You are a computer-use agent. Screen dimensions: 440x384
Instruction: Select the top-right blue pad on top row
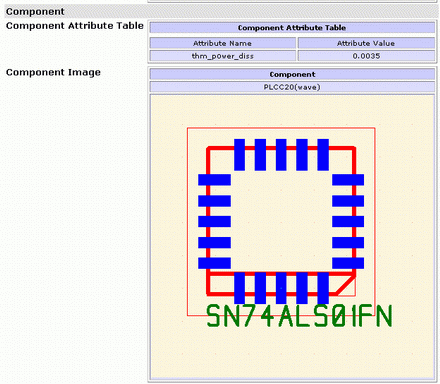click(323, 155)
